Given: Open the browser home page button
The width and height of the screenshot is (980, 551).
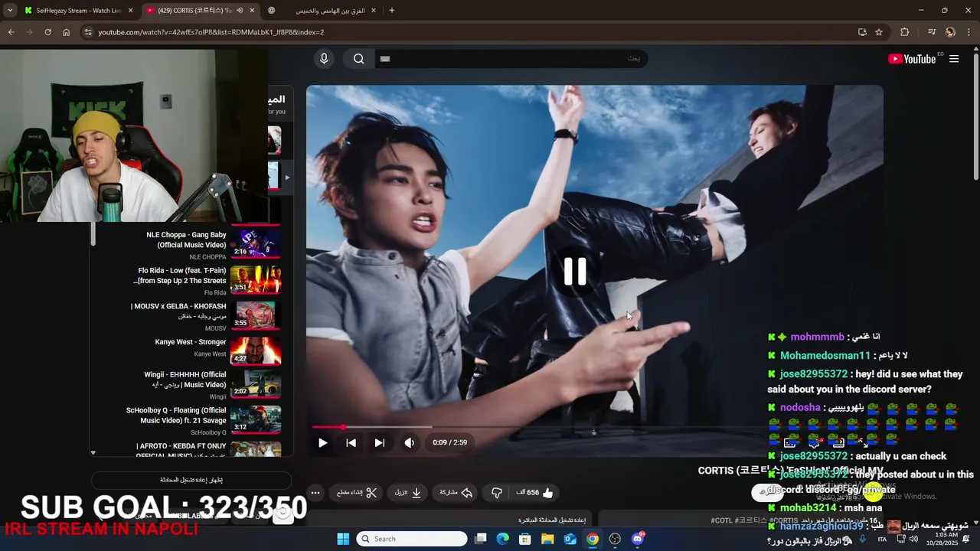Looking at the screenshot, I should (x=66, y=32).
